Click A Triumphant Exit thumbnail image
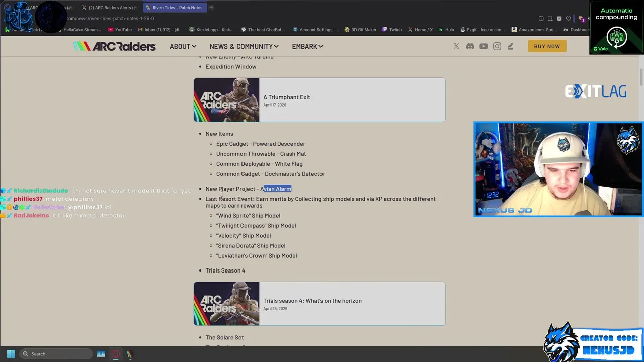This screenshot has width=644, height=362. tap(226, 100)
